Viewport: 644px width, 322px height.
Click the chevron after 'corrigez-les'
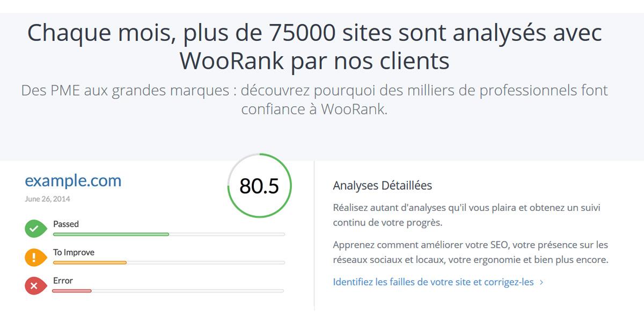tap(541, 282)
